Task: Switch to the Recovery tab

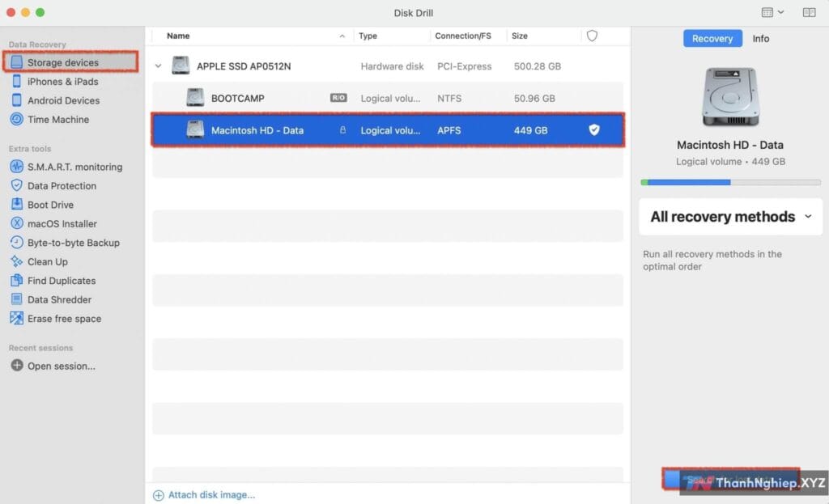Action: [x=712, y=39]
